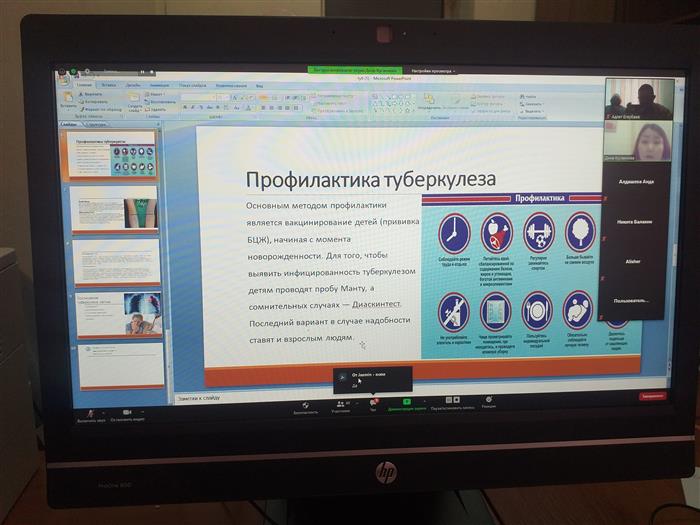
Task: Open the Структура tab in slide panel
Action: coord(93,125)
